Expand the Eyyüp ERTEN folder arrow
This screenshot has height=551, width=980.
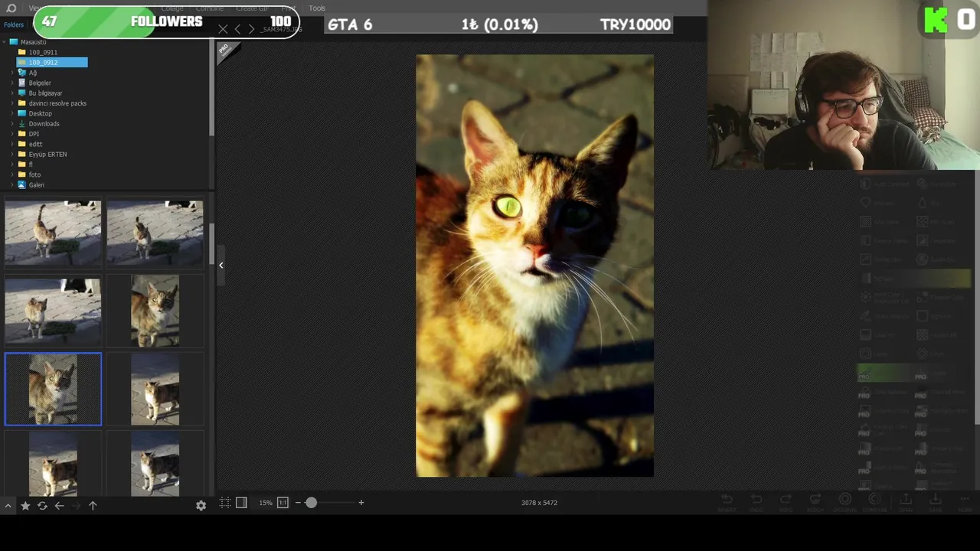[12, 154]
